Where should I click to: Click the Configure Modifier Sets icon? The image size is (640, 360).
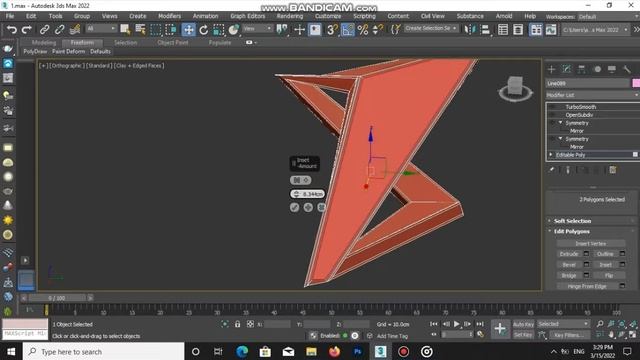(x=613, y=170)
